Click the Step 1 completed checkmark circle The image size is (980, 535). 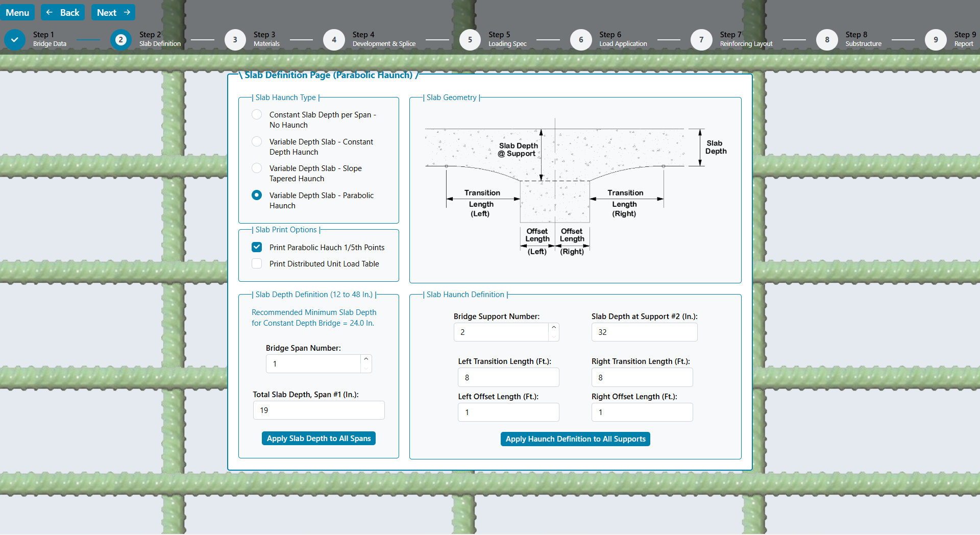[15, 39]
